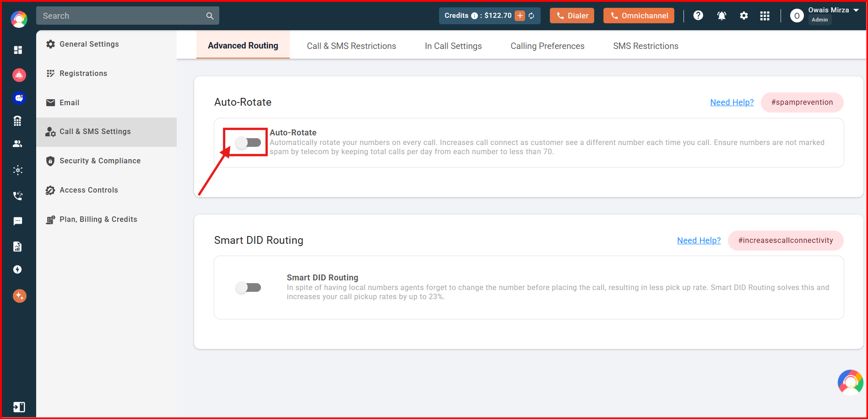Image resolution: width=868 pixels, height=419 pixels.
Task: Open Access Controls in sidebar
Action: [106, 190]
